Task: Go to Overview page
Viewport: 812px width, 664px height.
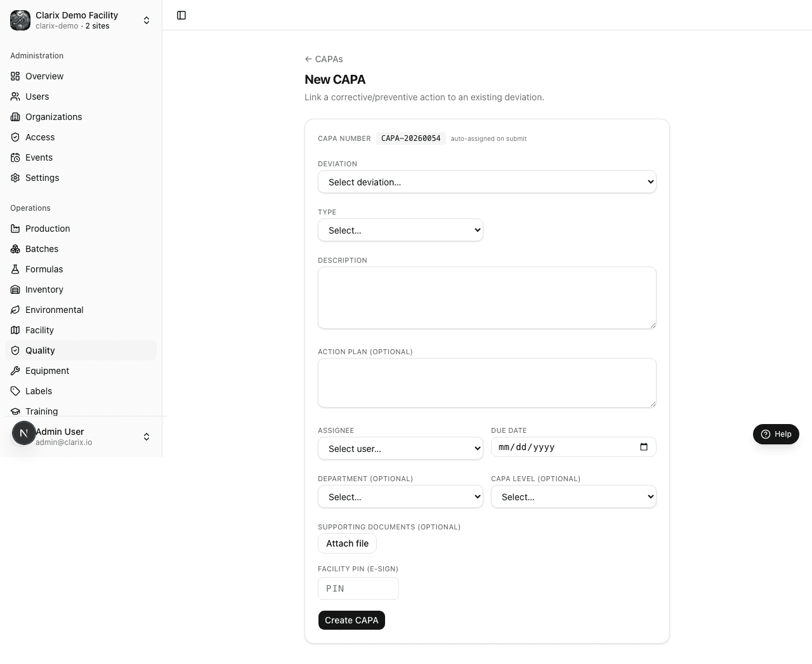Action: point(81,76)
